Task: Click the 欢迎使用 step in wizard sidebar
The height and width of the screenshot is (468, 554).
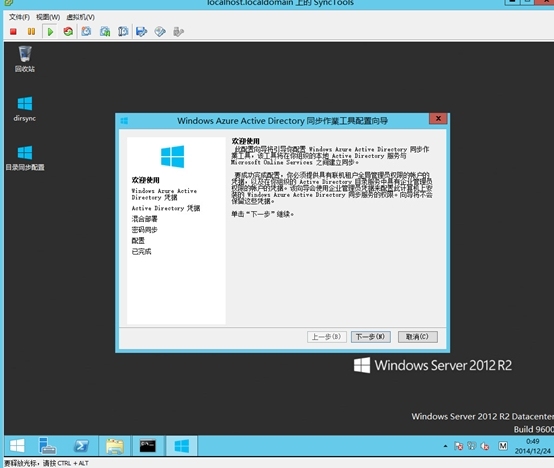Action: click(146, 180)
